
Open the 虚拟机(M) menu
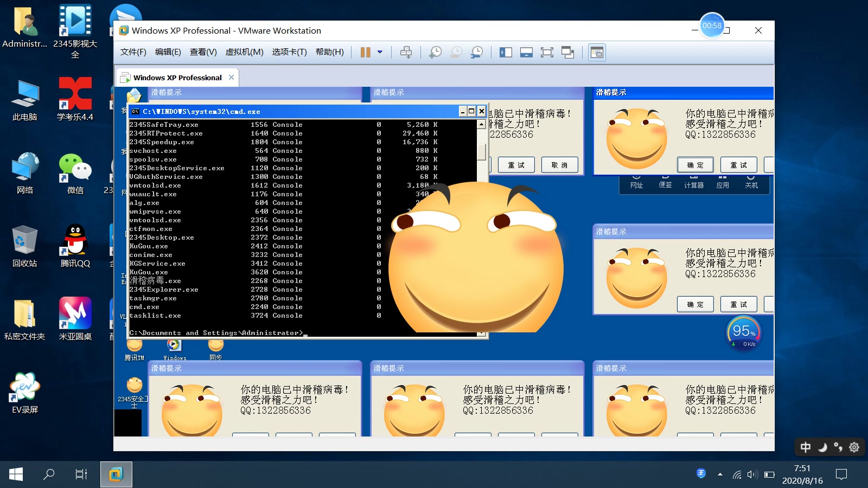pyautogui.click(x=245, y=52)
